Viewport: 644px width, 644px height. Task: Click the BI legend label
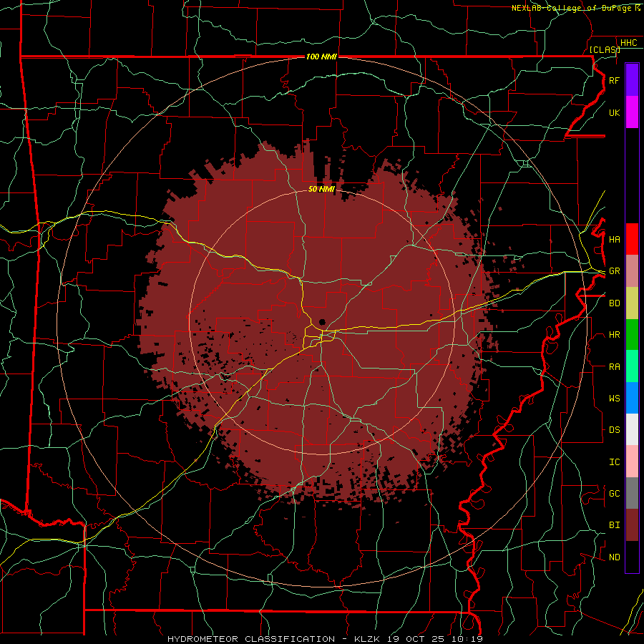click(x=614, y=525)
